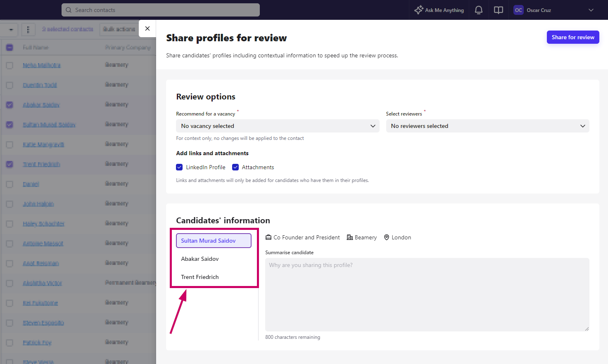This screenshot has height=364, width=608.
Task: Close the share profiles panel
Action: pos(147,28)
